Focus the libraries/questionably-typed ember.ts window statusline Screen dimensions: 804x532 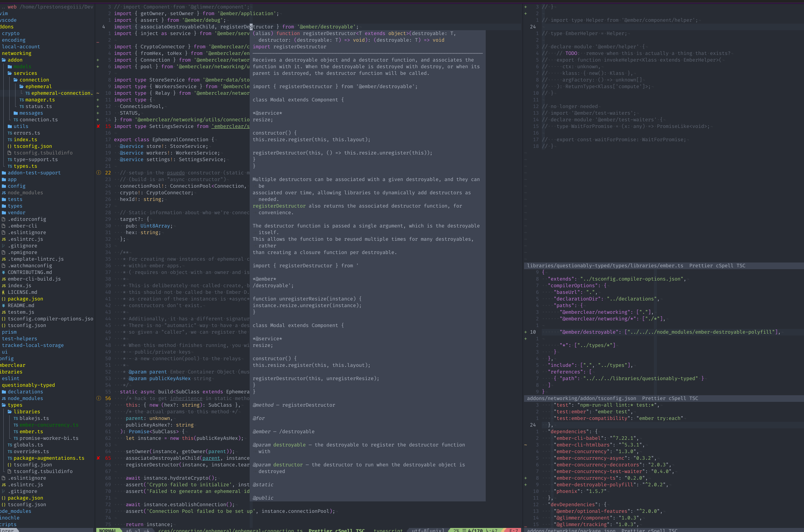click(x=605, y=266)
